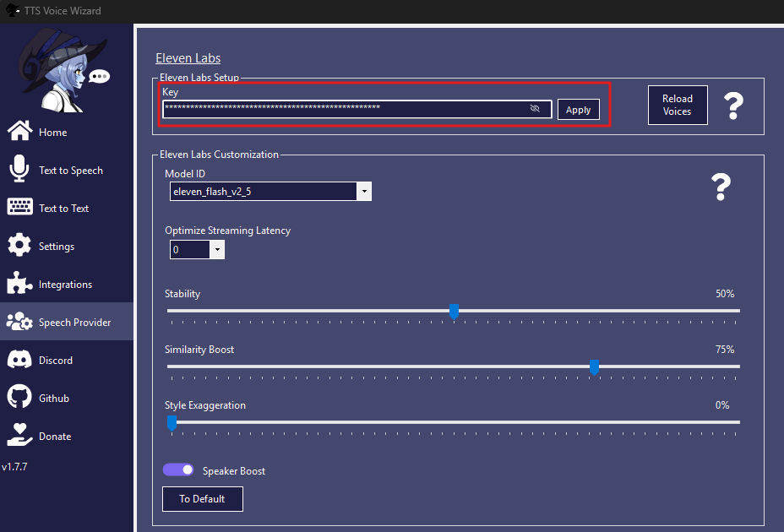Open the Home menu item

point(53,133)
